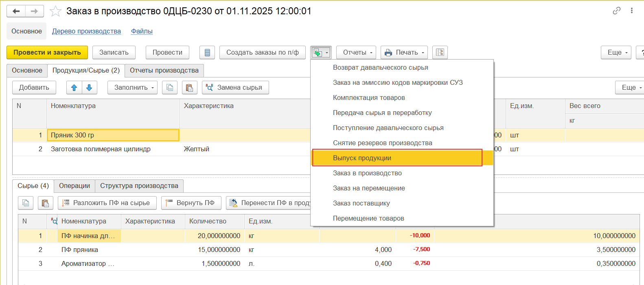The width and height of the screenshot is (644, 285).
Task: Click the paste rows icon in products toolbar
Action: [x=189, y=88]
